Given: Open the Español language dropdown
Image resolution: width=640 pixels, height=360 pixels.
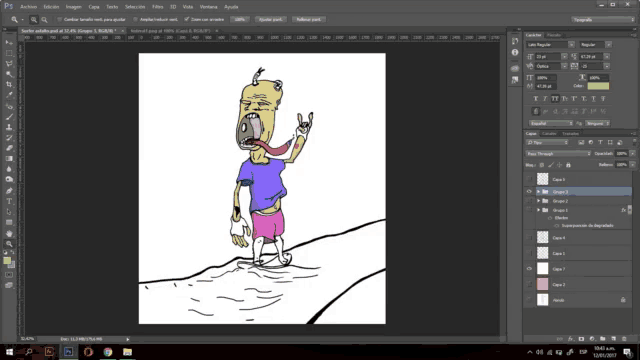Looking at the screenshot, I should pyautogui.click(x=551, y=123).
